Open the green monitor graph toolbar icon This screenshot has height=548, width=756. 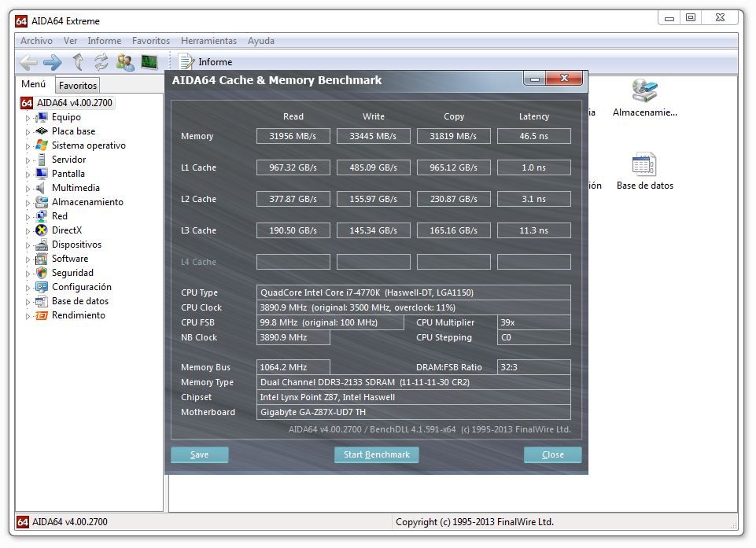tap(149, 62)
